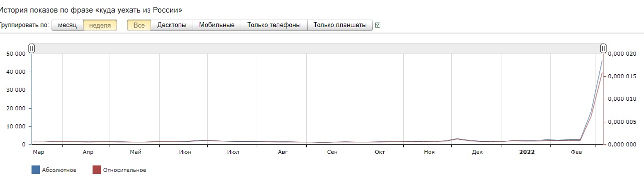Click the Абсолютное legend label

click(x=60, y=170)
